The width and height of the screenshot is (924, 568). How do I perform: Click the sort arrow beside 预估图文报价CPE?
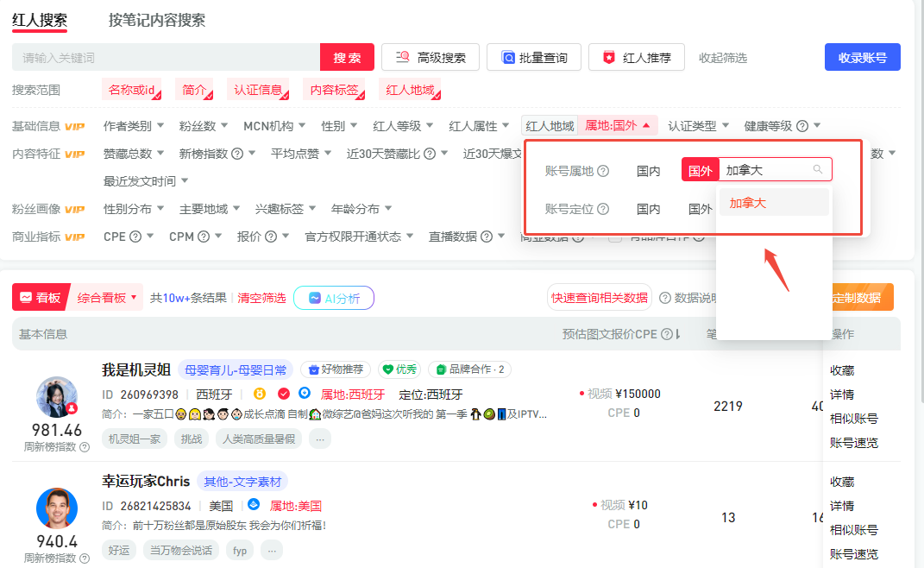[678, 334]
